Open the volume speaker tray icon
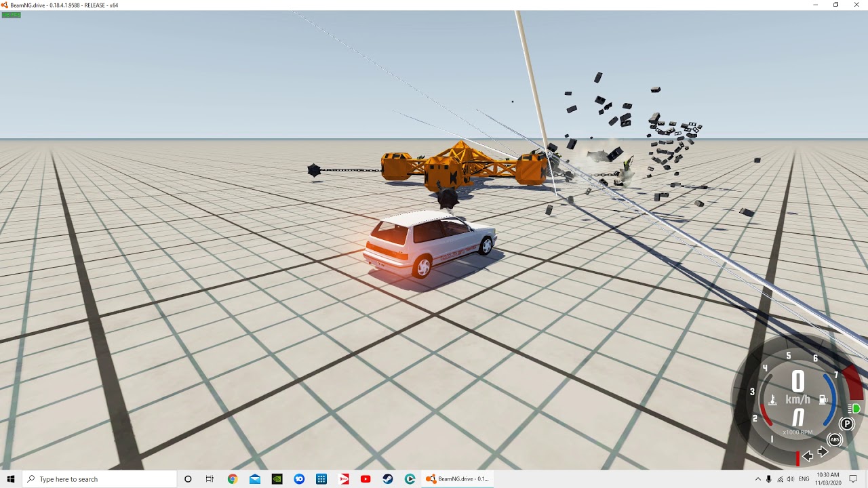Screen dimensions: 868x488 791,479
